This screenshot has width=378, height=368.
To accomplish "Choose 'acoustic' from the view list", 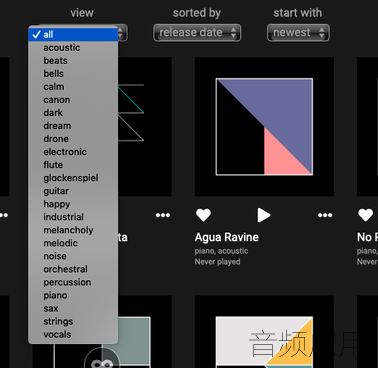I will pyautogui.click(x=73, y=48).
